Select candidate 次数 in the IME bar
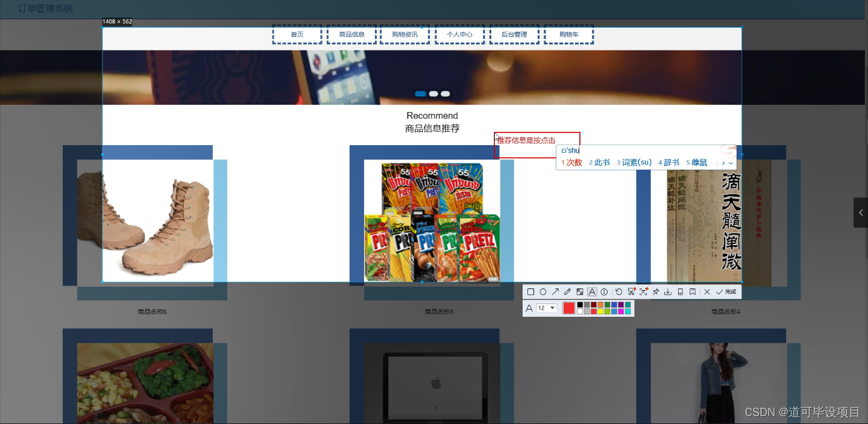 (x=571, y=162)
